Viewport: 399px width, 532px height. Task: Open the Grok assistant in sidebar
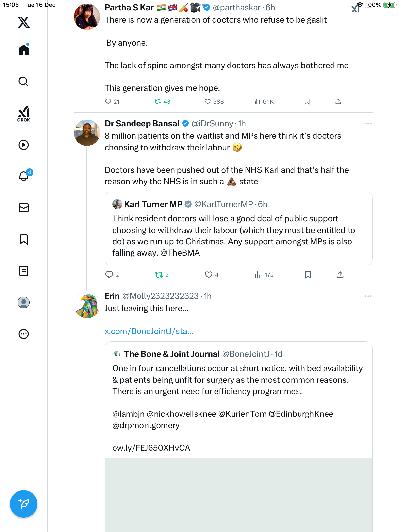coord(24,114)
